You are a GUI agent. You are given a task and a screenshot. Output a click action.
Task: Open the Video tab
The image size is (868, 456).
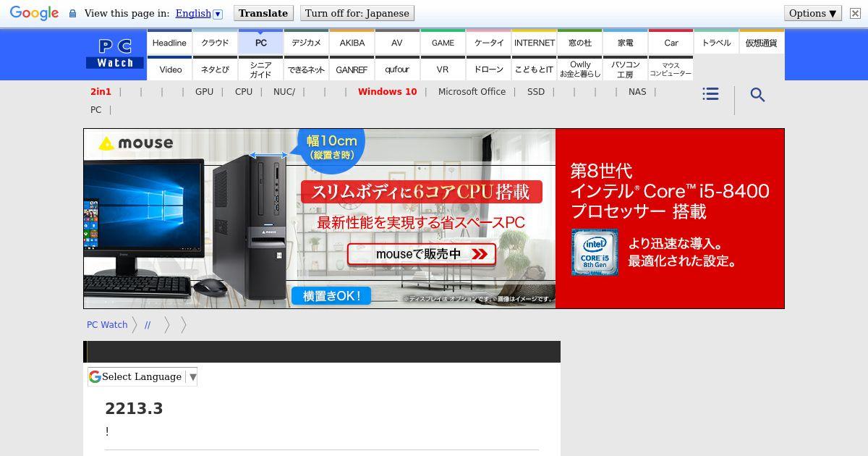[x=169, y=69]
